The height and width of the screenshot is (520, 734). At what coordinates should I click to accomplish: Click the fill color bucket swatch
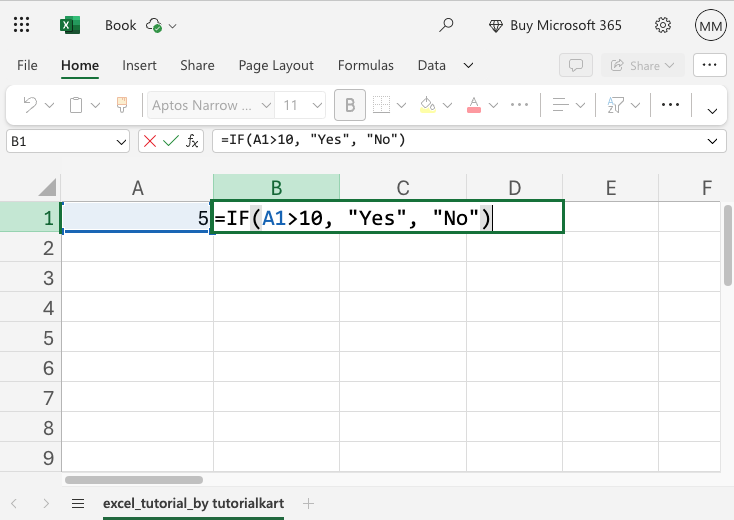[427, 105]
